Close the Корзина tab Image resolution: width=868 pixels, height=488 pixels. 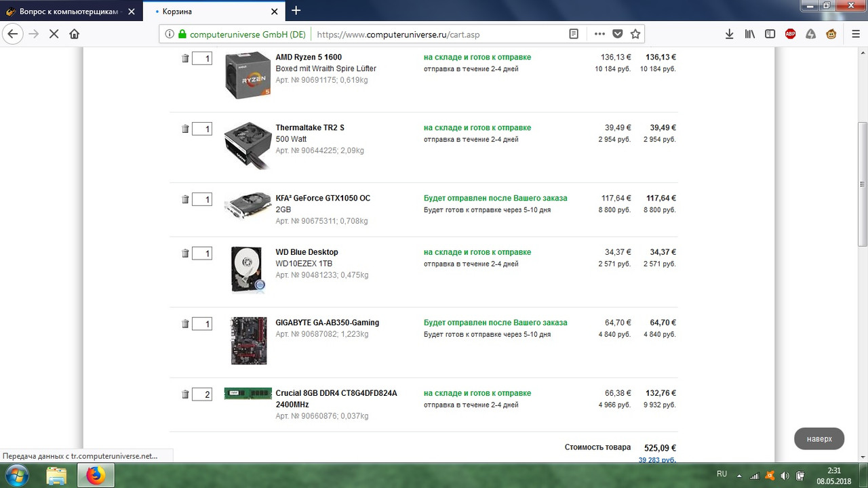coord(275,12)
